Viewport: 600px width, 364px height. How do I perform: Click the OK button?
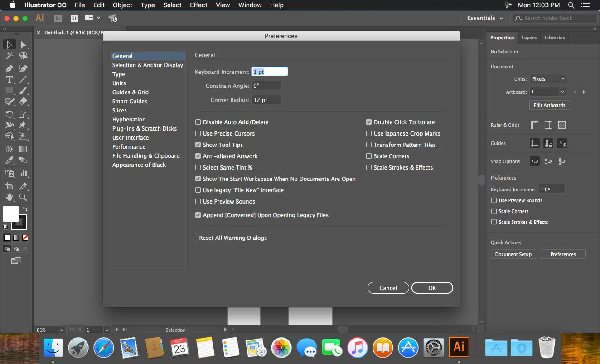(432, 288)
